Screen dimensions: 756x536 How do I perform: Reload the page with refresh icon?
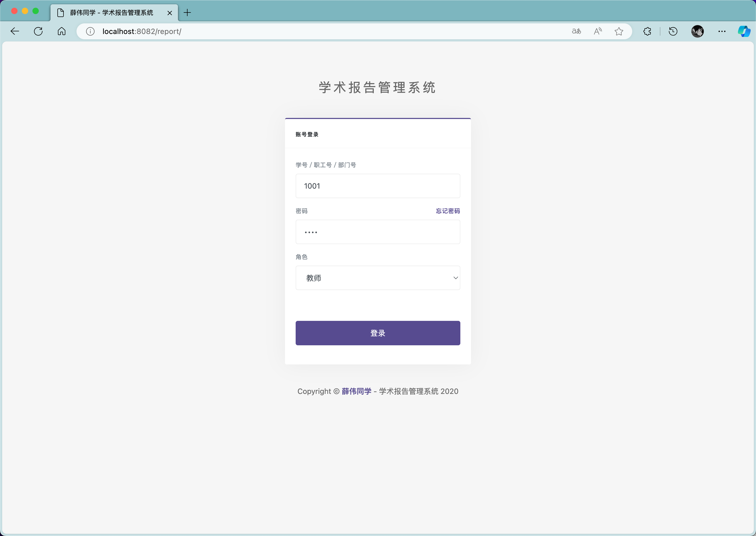38,31
